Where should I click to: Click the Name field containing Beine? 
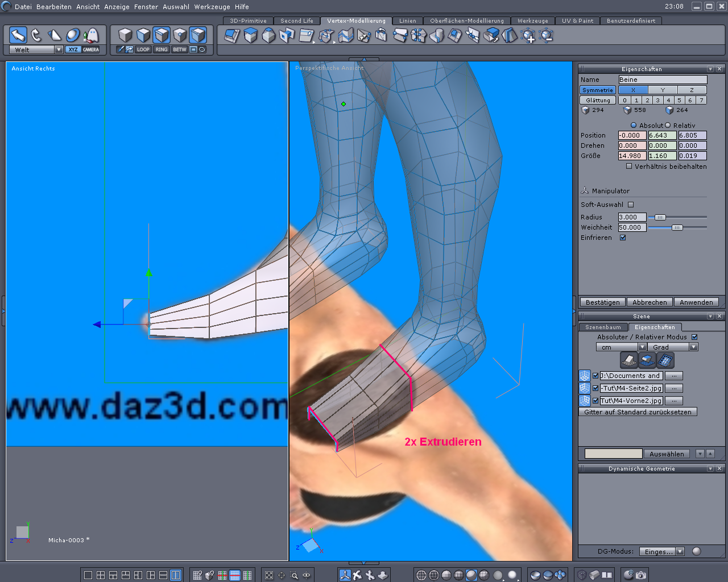tap(663, 80)
